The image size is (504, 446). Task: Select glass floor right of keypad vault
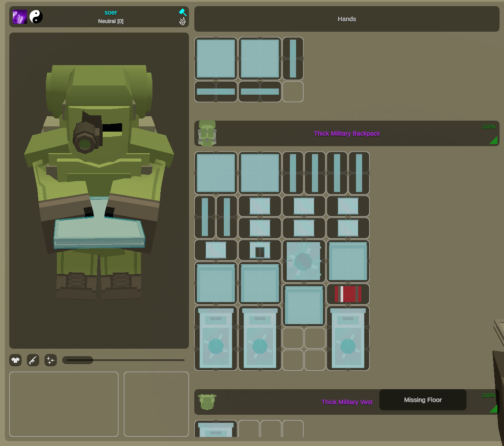(x=348, y=261)
